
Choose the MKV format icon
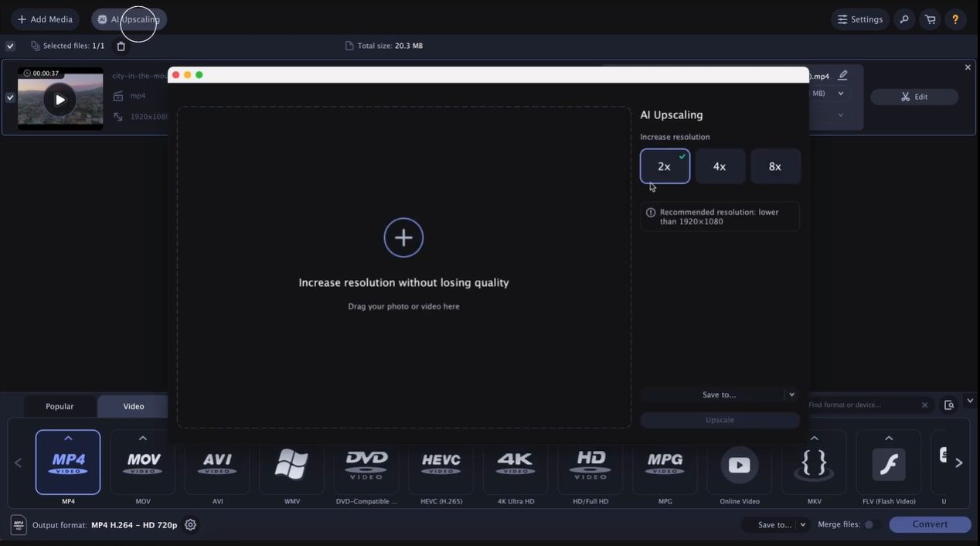(813, 464)
